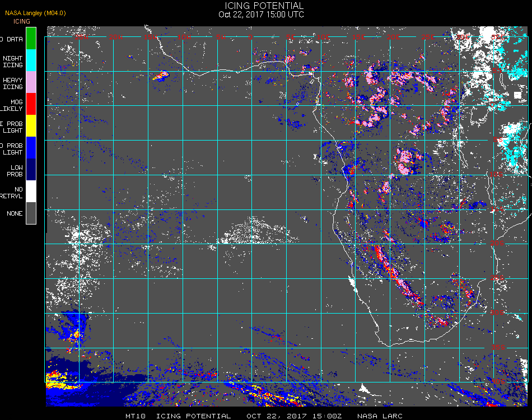
Task: Click 'NASA LARC' in the bottom caption
Action: coord(380,416)
